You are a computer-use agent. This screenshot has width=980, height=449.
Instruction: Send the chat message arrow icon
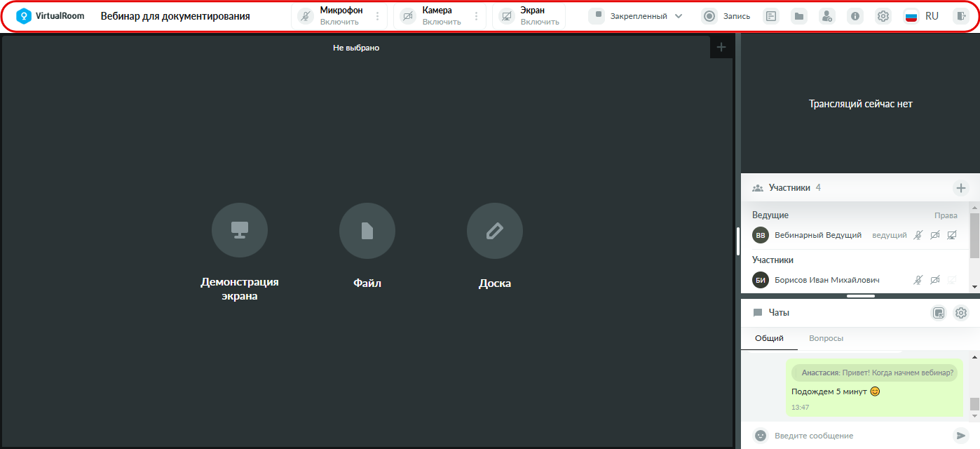pos(960,436)
